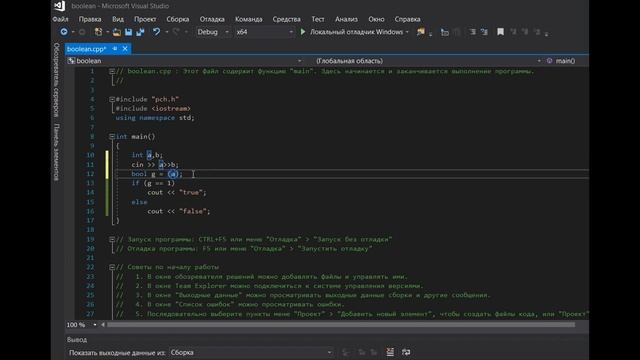Open the Отладка menu
This screenshot has height=360, width=640.
click(x=212, y=19)
